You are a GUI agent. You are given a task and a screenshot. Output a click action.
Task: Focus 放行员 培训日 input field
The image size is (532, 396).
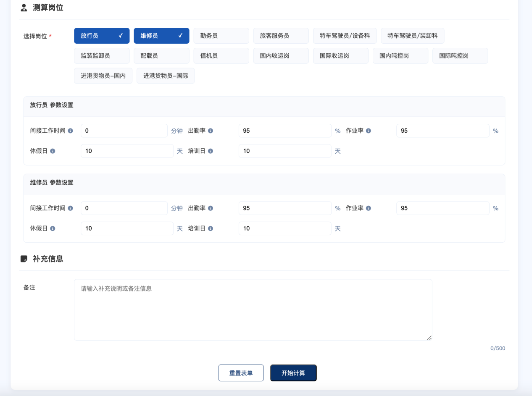click(x=285, y=151)
